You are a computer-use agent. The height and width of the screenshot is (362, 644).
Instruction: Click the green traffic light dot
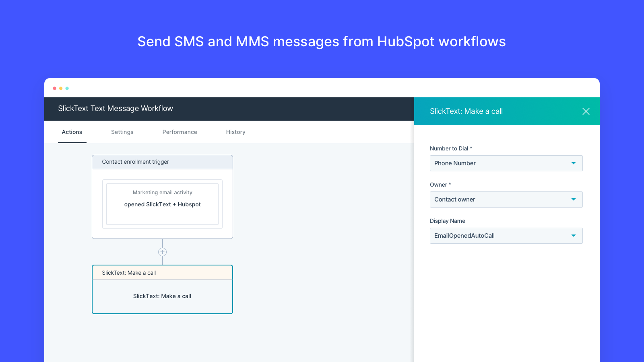(67, 88)
